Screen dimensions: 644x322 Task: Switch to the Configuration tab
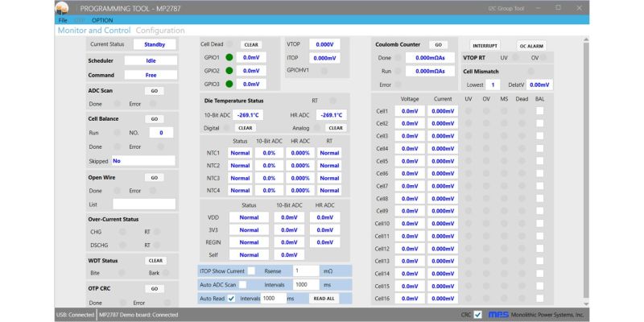click(160, 31)
